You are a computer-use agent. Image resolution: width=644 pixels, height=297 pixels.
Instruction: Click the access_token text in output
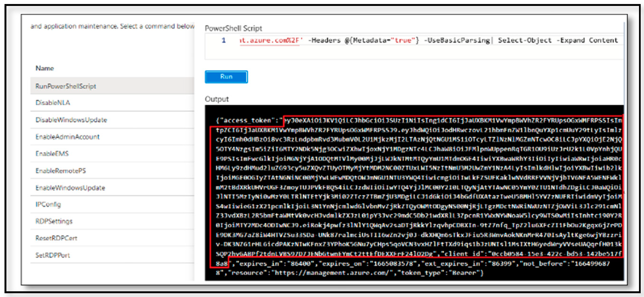247,120
